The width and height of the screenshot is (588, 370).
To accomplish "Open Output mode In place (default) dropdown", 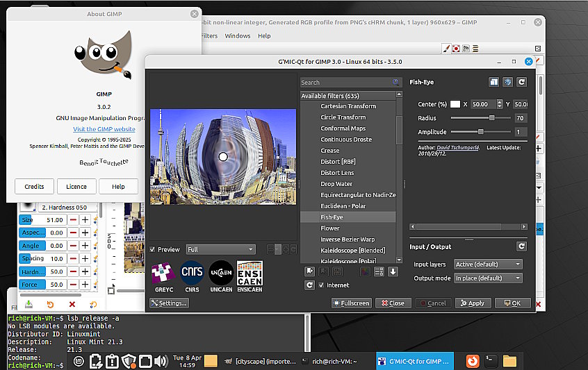I will (x=488, y=278).
